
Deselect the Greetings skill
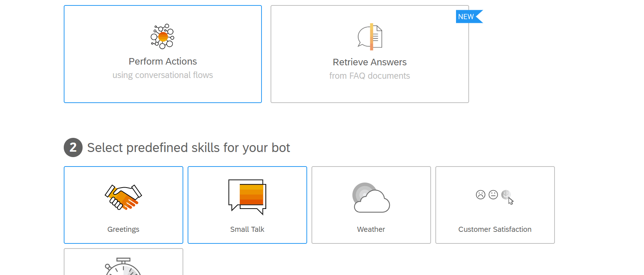pyautogui.click(x=123, y=205)
